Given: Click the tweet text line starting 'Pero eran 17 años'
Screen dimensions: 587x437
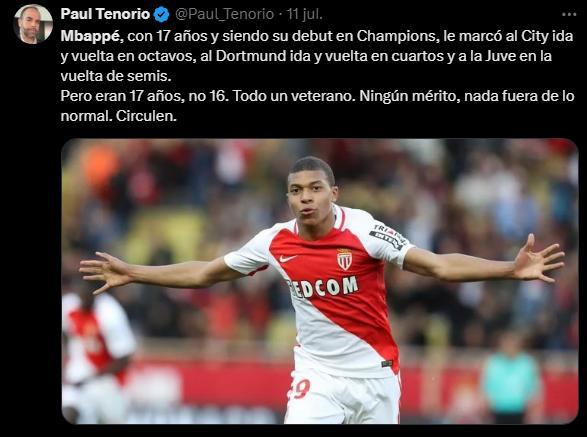Looking at the screenshot, I should pos(317,96).
